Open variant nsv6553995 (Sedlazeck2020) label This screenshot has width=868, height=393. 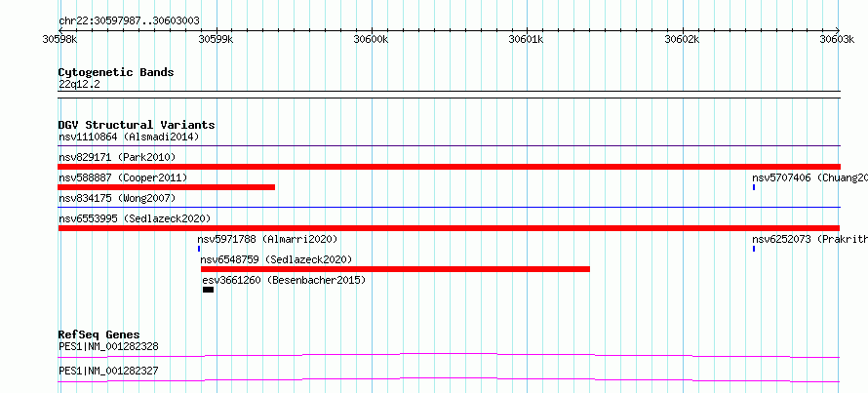(x=135, y=218)
